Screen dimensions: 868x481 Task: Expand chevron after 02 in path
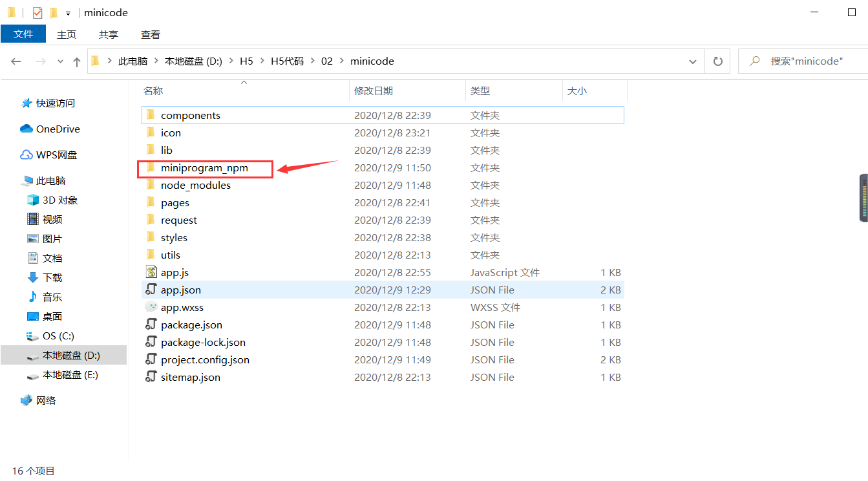pos(341,61)
